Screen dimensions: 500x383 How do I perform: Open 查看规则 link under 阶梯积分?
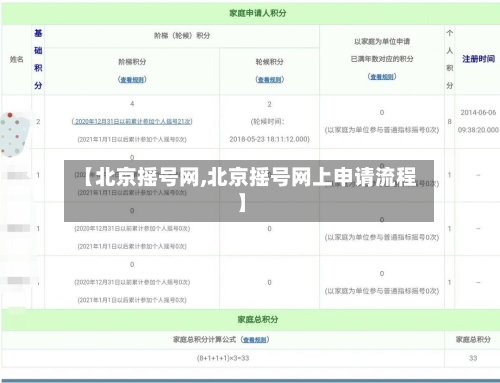(x=132, y=80)
